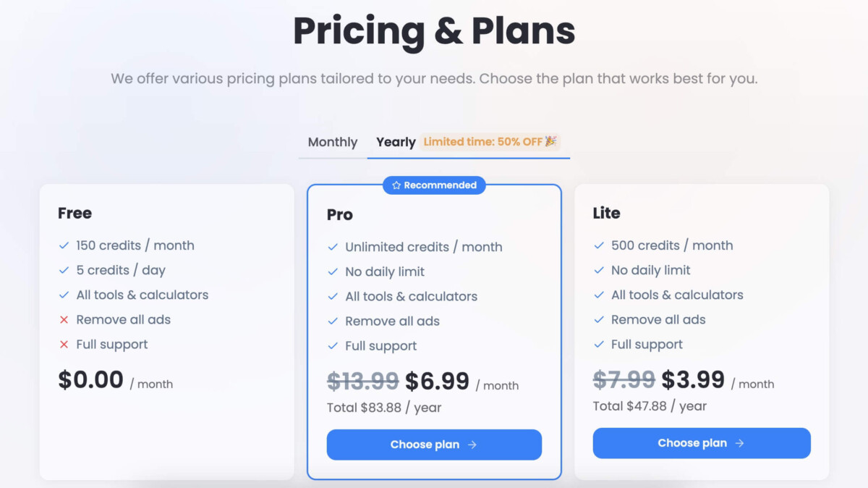Image resolution: width=868 pixels, height=488 pixels.
Task: Click checkmark beside Pro's No daily limit
Action: coord(333,272)
